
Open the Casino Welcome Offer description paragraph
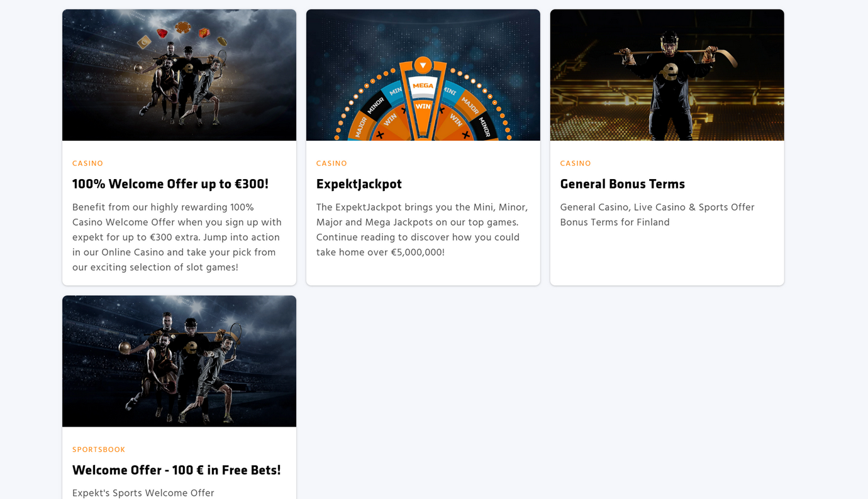177,238
